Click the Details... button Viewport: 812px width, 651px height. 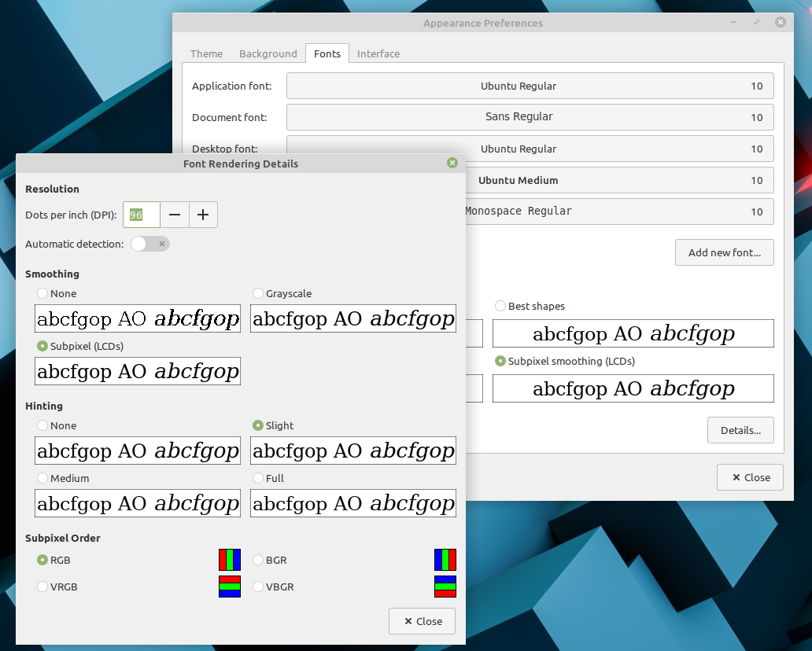click(740, 430)
